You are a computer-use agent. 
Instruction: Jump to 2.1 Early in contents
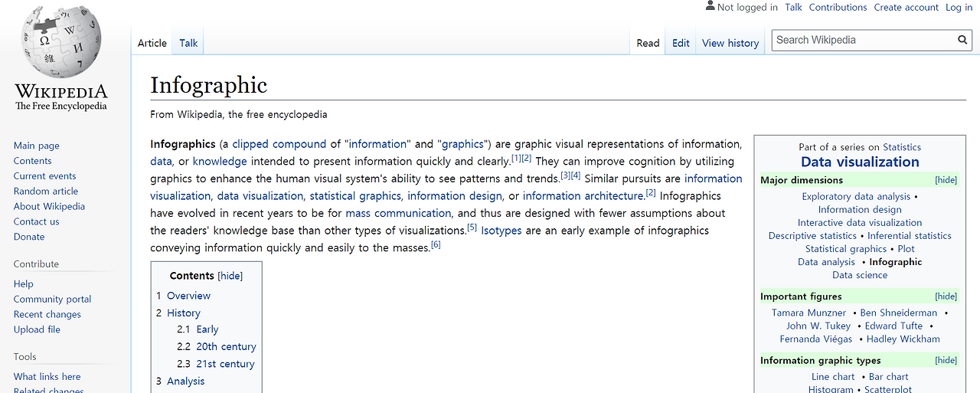coord(198,329)
